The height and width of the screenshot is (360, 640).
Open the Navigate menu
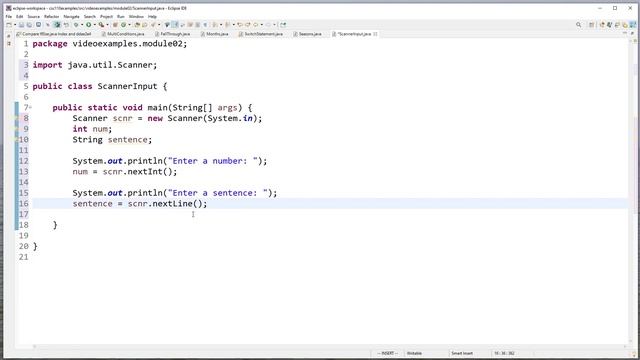point(71,16)
